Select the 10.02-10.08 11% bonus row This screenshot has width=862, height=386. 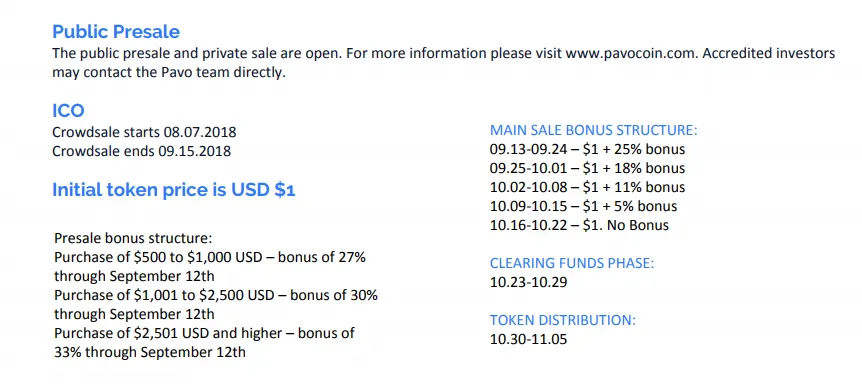588,187
